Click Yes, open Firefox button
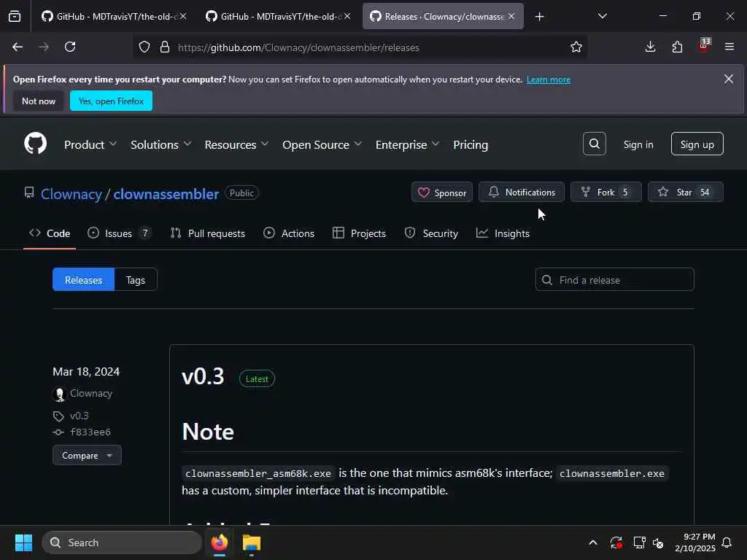This screenshot has width=747, height=560. tap(111, 101)
